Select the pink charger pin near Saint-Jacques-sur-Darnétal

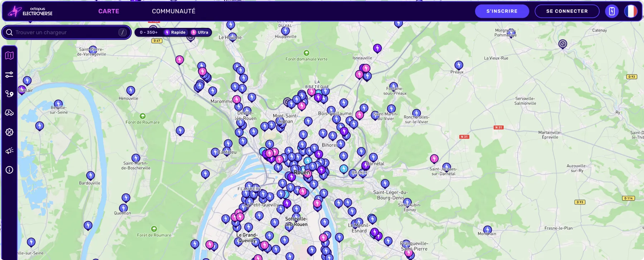(434, 159)
